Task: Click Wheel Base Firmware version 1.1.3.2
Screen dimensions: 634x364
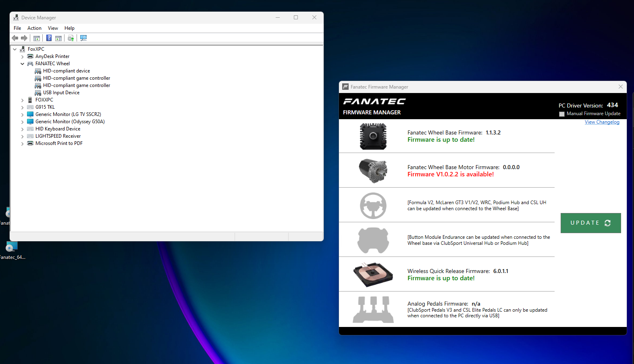Action: 493,132
